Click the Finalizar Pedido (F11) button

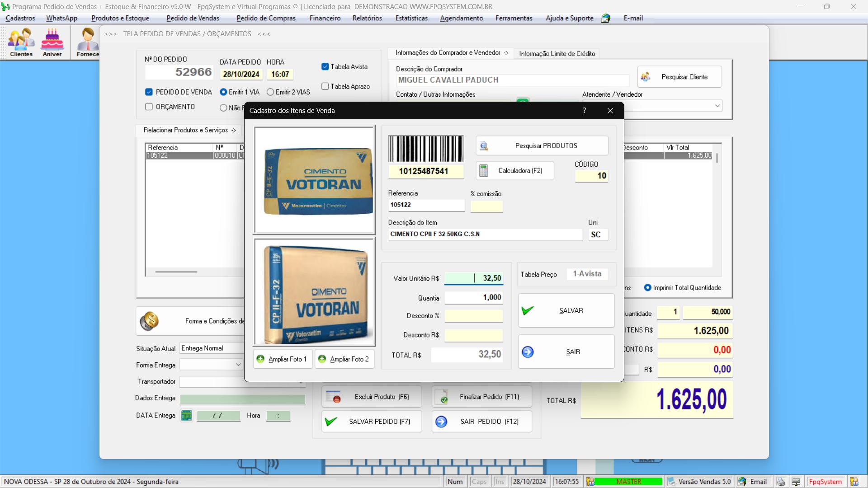point(481,397)
